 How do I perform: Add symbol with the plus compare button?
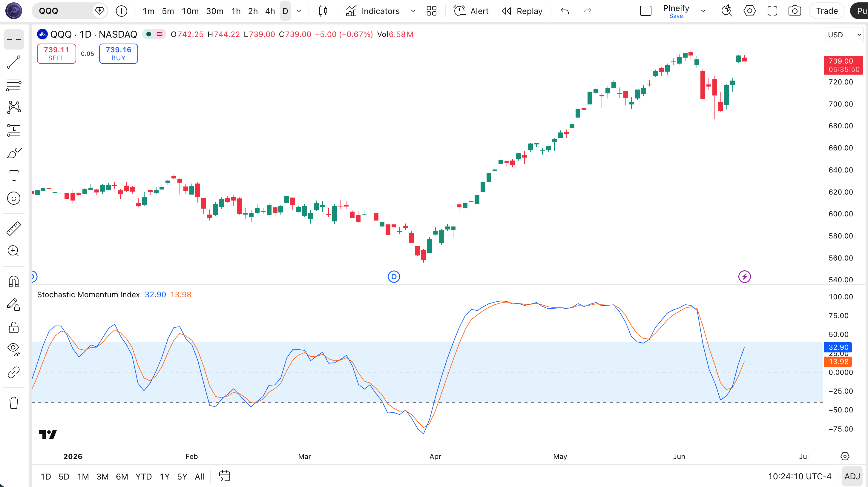click(x=122, y=11)
